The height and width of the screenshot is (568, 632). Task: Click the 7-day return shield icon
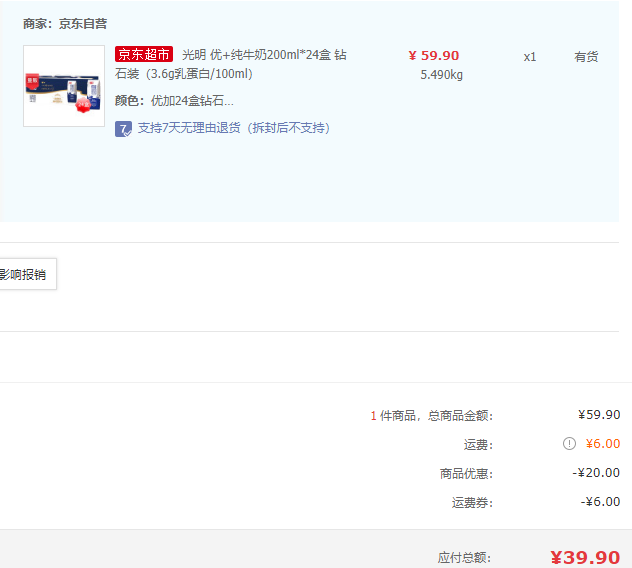[123, 129]
